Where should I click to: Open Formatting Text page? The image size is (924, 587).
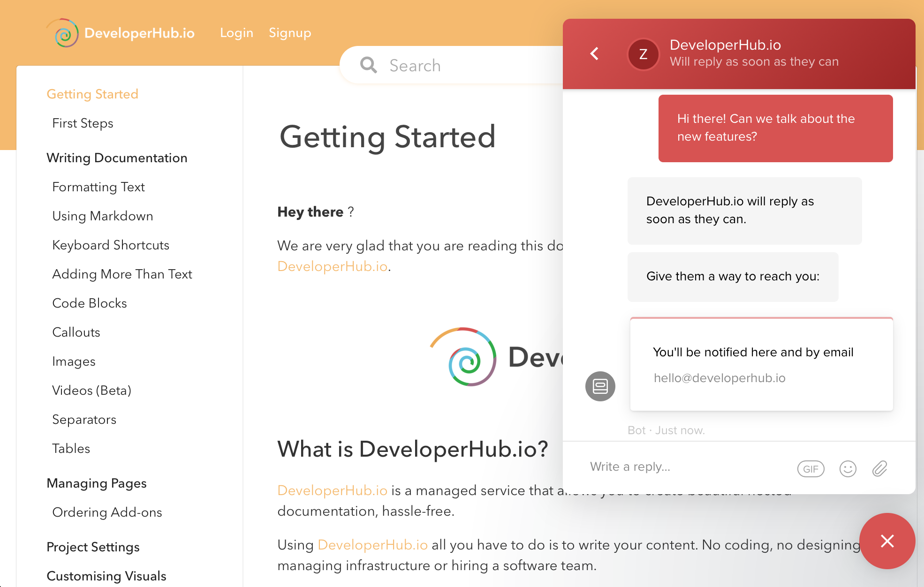point(98,187)
